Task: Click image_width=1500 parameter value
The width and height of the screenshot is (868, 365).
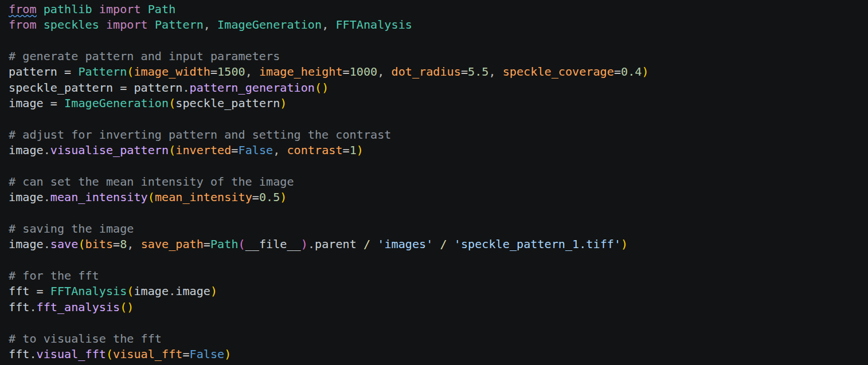Action: [x=190, y=72]
